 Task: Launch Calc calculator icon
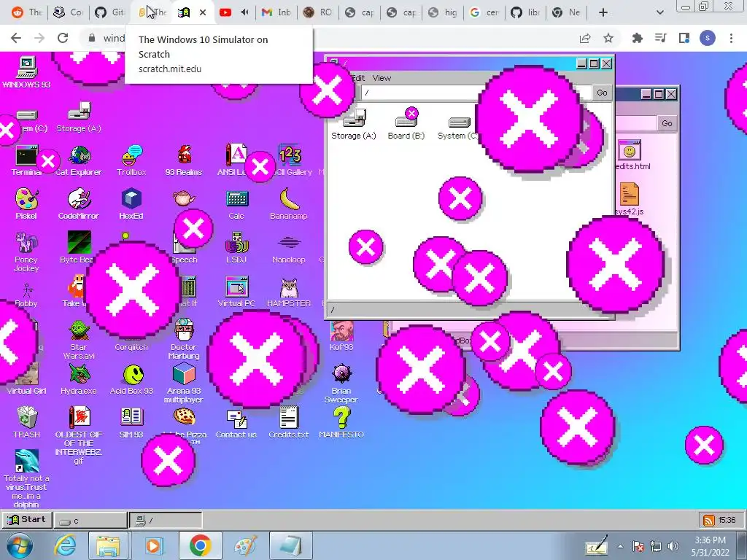tap(236, 204)
